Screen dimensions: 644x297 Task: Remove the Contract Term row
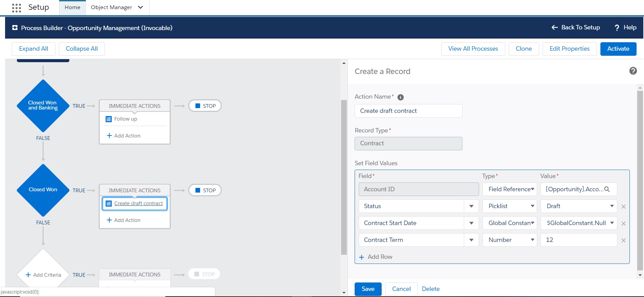click(624, 240)
